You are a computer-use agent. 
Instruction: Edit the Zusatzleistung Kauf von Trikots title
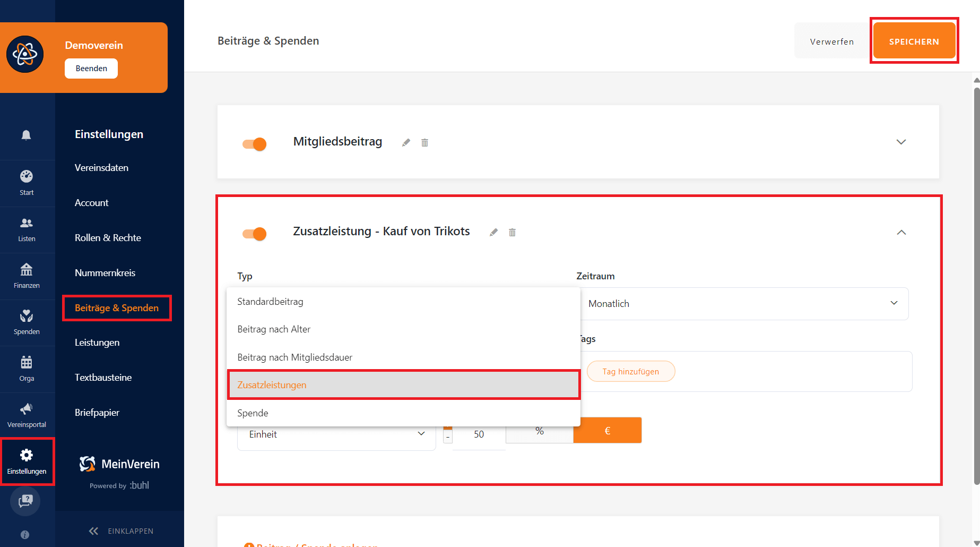coord(493,232)
